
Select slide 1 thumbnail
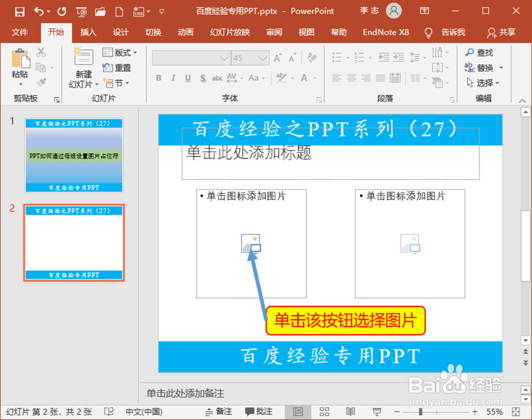[74, 155]
